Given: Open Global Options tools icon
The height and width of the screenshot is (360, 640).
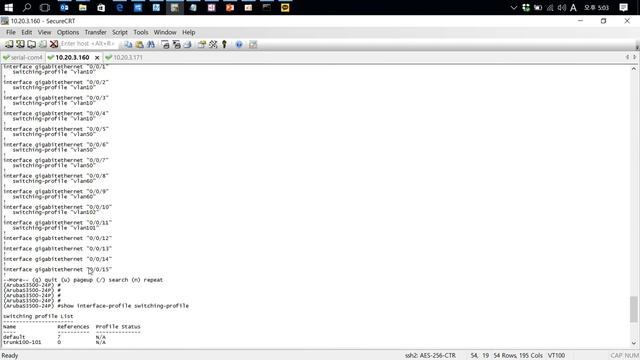Looking at the screenshot, I should click(x=213, y=44).
